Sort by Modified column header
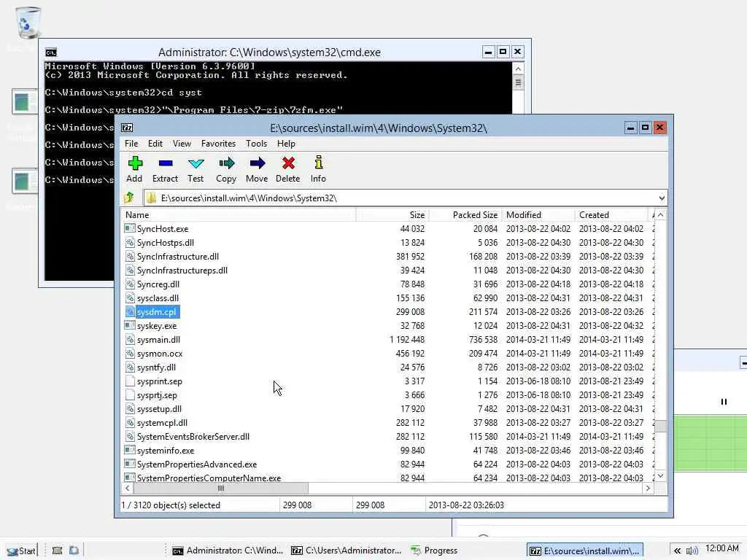The width and height of the screenshot is (747, 560). point(538,215)
